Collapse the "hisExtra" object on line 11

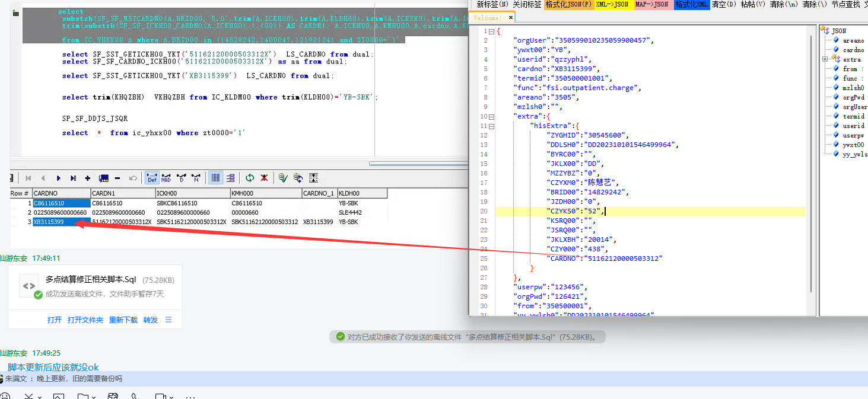coord(492,126)
